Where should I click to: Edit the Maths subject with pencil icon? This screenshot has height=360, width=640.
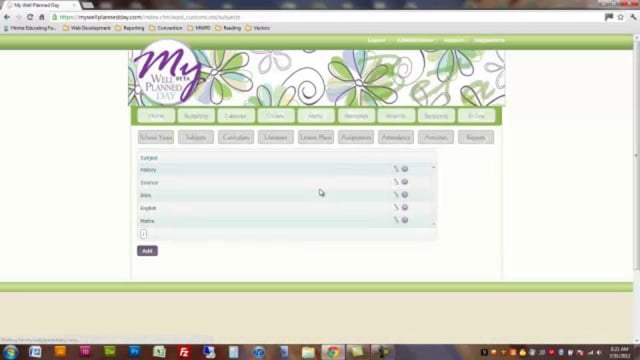point(396,220)
